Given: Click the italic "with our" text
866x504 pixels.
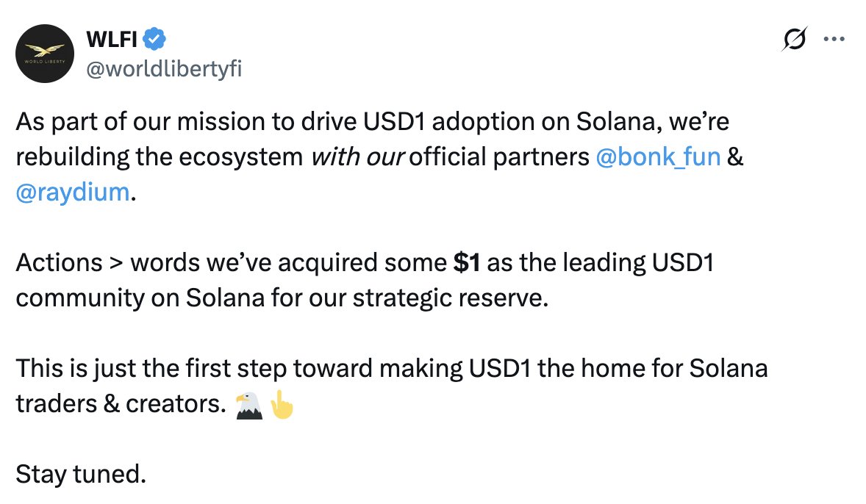Looking at the screenshot, I should click(357, 157).
